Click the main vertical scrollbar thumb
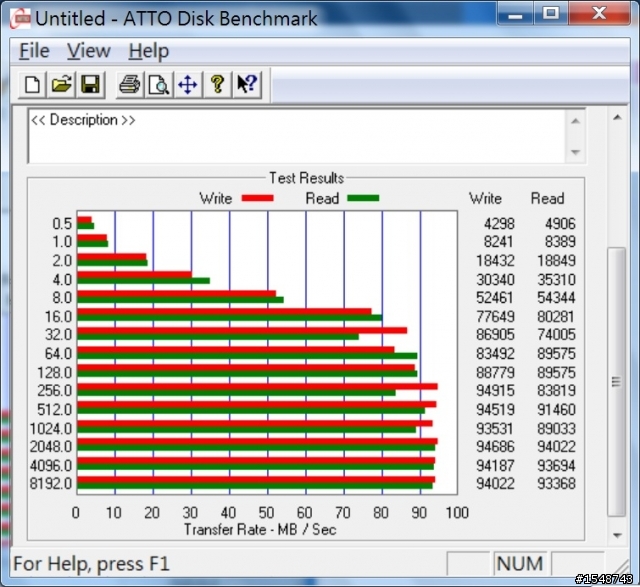The width and height of the screenshot is (640, 587). coord(617,382)
